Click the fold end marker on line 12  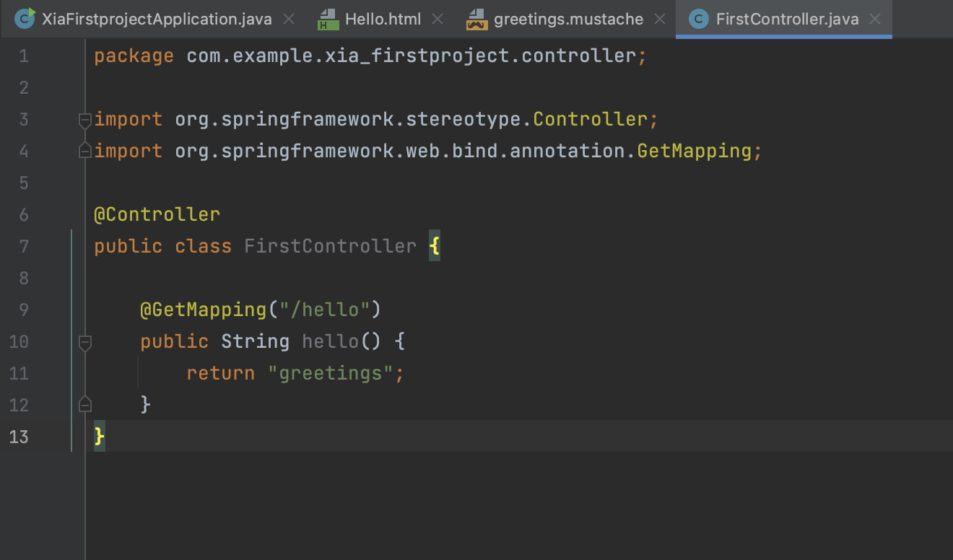pyautogui.click(x=84, y=404)
